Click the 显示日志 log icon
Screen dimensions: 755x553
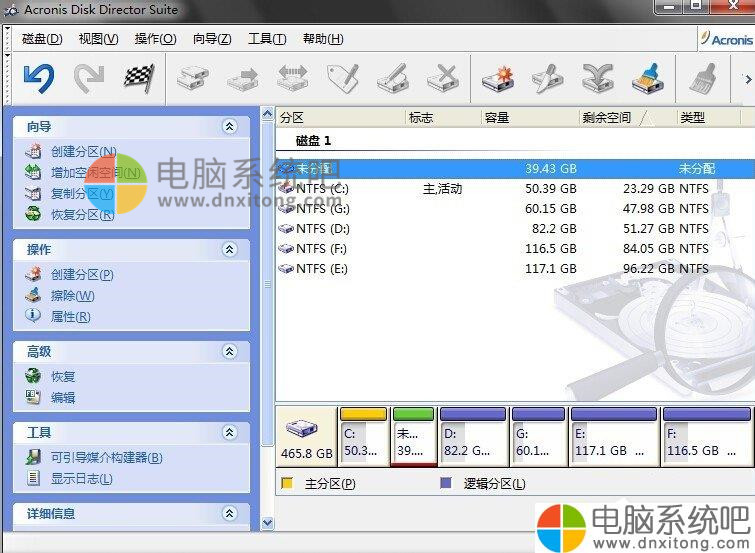[33, 478]
